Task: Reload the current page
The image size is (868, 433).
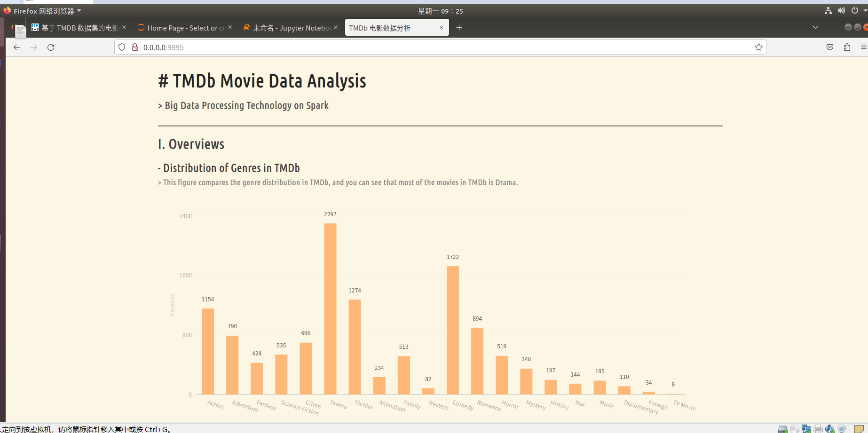Action: [51, 47]
